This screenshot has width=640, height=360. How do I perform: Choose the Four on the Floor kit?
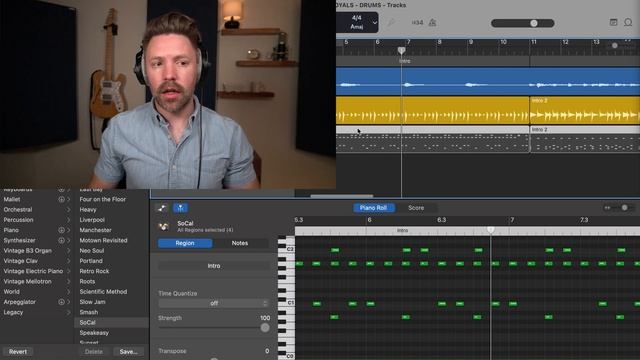click(x=102, y=199)
